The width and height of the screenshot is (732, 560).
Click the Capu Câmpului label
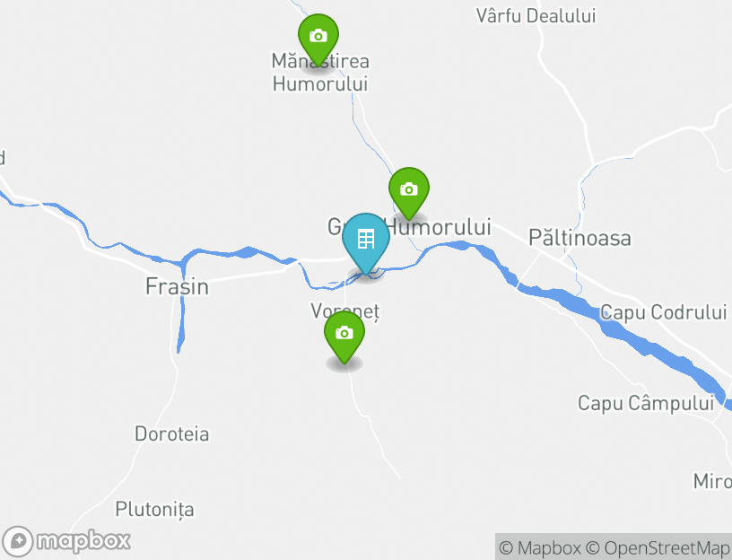[x=646, y=403]
